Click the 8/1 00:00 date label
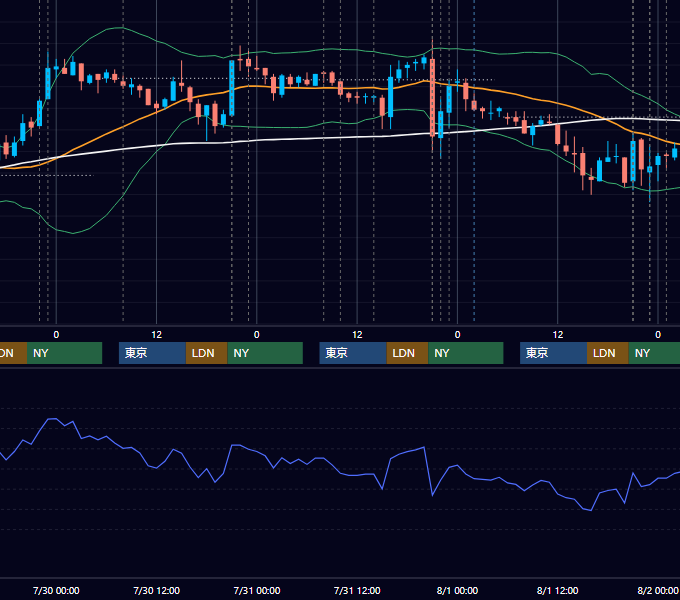680x600 pixels. (457, 590)
